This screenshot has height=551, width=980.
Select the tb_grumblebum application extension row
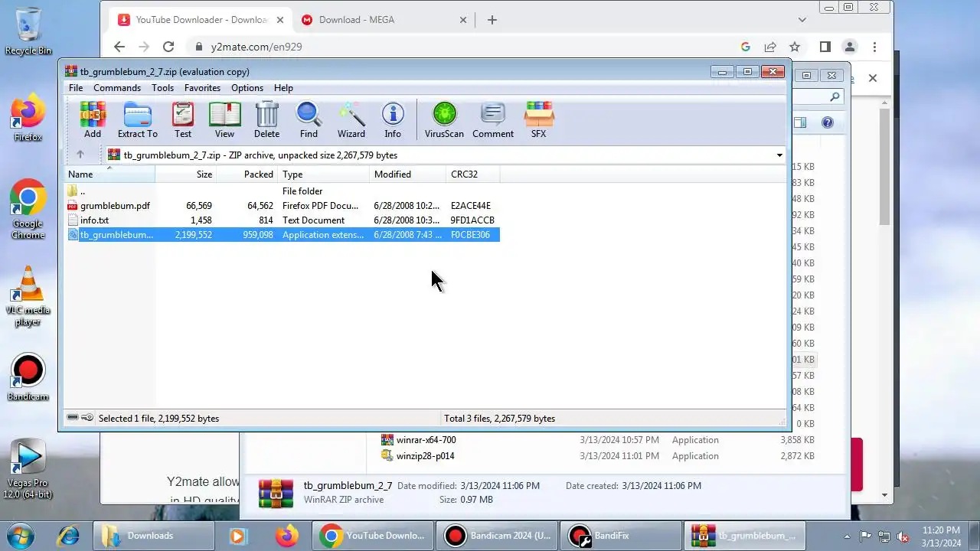[x=283, y=235]
